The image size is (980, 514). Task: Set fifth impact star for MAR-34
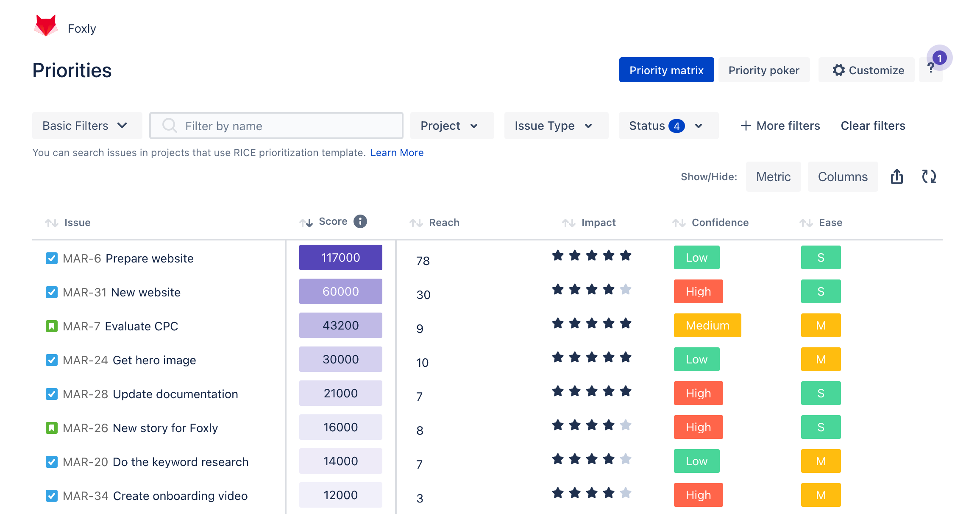[626, 493]
